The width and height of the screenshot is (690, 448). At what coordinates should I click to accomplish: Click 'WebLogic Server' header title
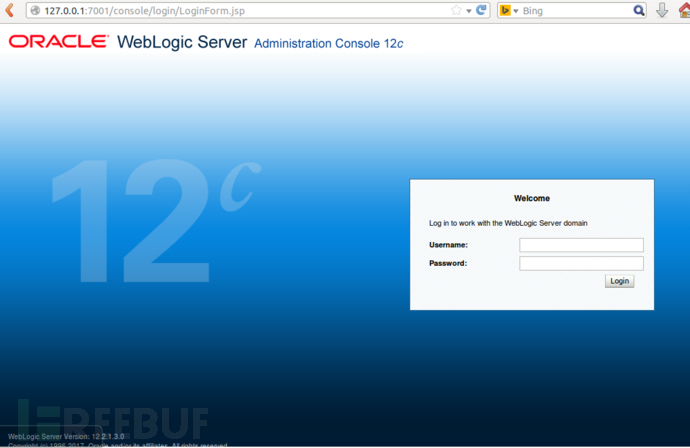(182, 42)
